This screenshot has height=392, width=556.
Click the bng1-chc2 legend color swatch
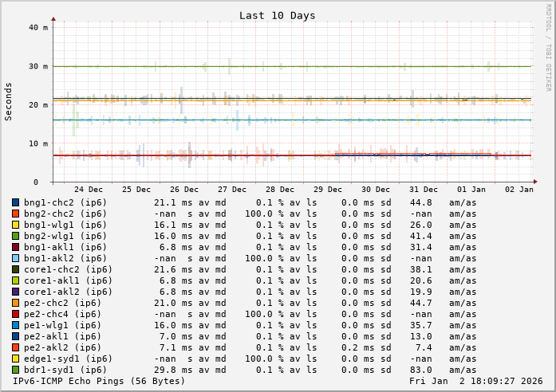point(15,202)
